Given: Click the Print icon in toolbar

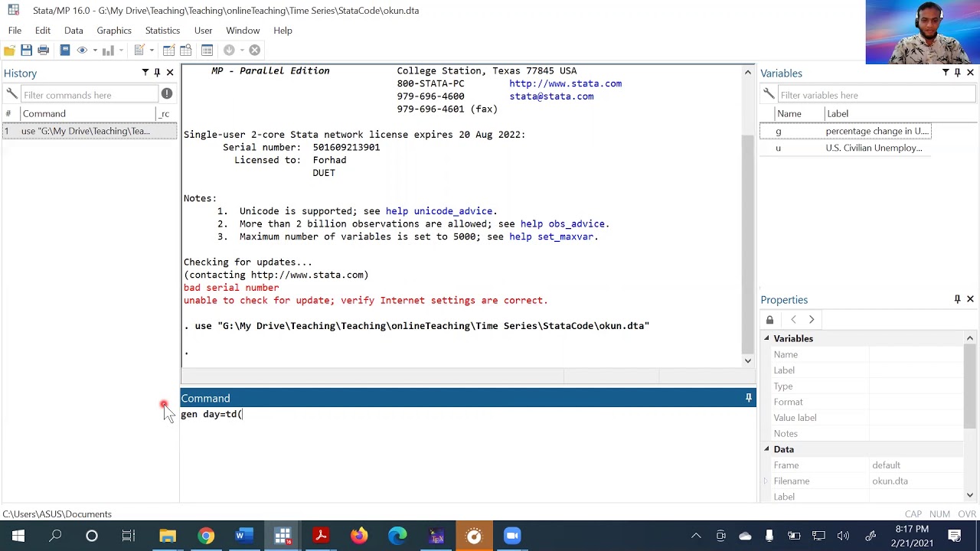Looking at the screenshot, I should 44,51.
